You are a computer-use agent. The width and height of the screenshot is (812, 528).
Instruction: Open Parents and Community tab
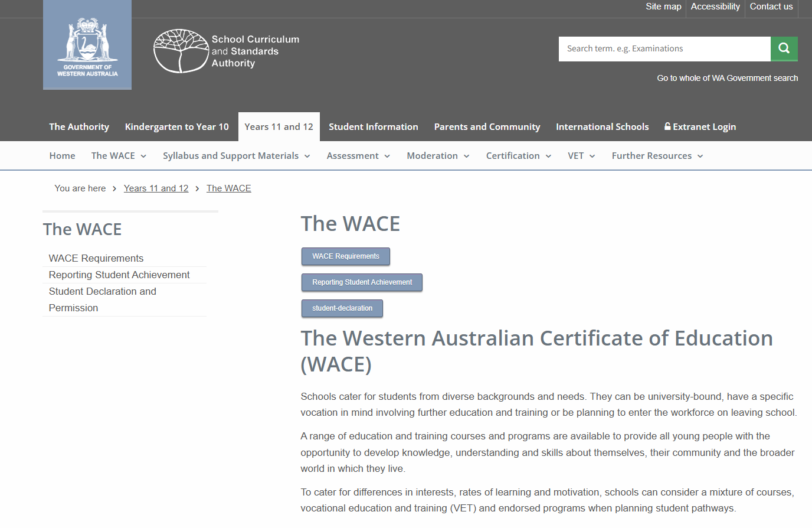pos(487,127)
